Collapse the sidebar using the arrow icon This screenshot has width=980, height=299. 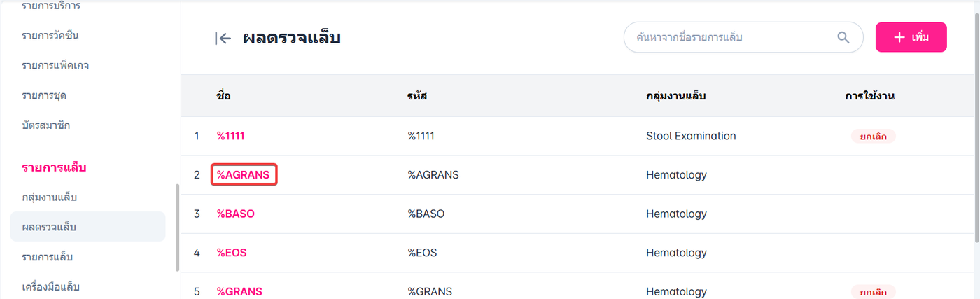coord(223,39)
